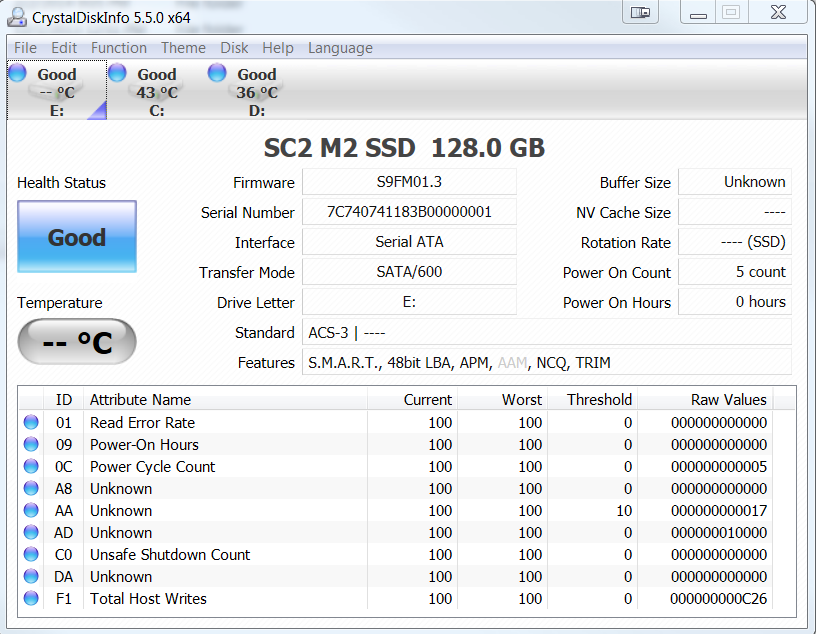The image size is (816, 634).
Task: Open the Function menu
Action: (118, 48)
